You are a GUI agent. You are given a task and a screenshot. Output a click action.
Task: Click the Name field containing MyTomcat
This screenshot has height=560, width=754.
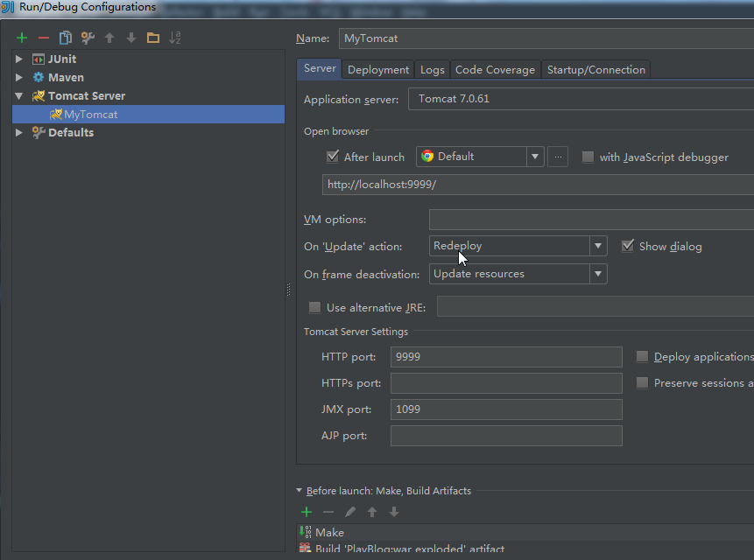pyautogui.click(x=546, y=38)
